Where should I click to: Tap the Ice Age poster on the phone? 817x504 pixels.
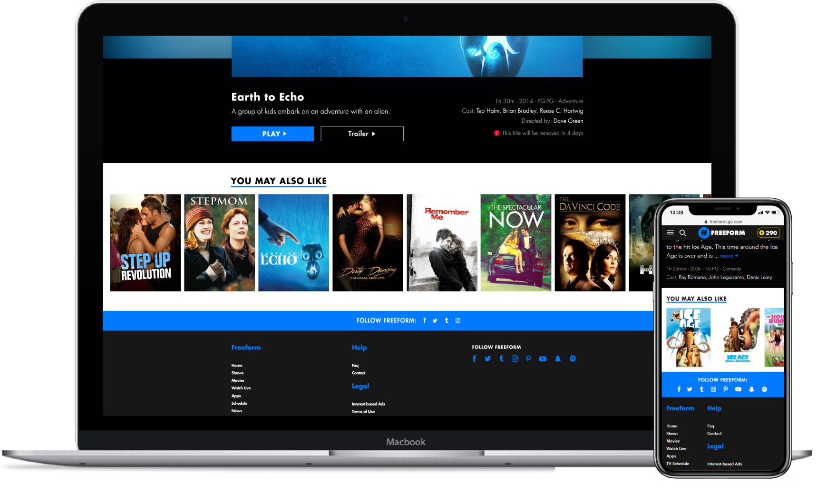[689, 337]
